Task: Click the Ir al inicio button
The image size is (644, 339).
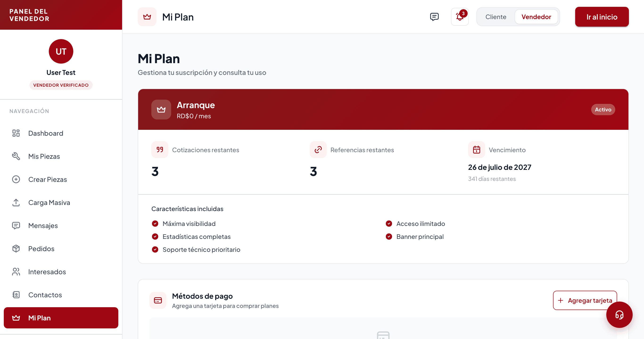Action: tap(602, 17)
